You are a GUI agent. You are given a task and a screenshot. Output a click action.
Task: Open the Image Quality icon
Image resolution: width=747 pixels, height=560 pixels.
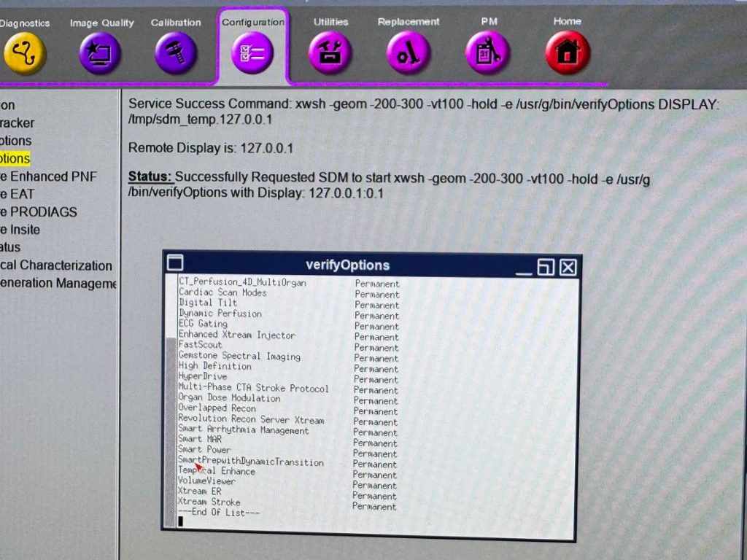tap(100, 53)
